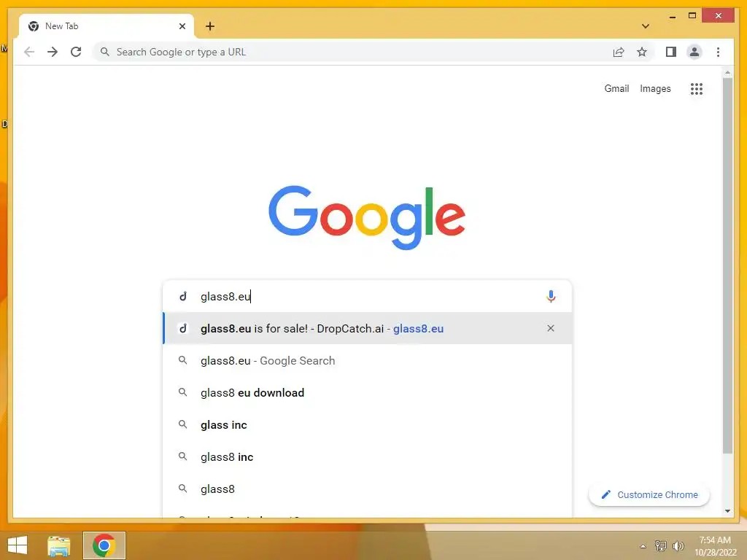Open the Windows Start button
This screenshot has height=560, width=747.
pyautogui.click(x=18, y=545)
